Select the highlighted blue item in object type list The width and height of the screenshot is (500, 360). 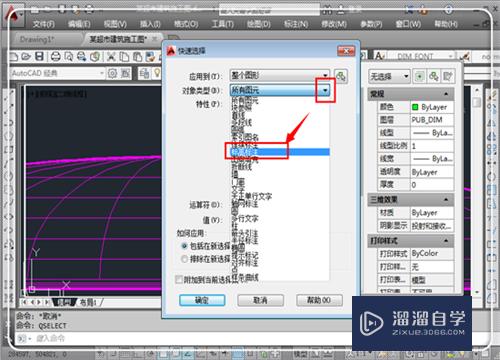point(280,152)
